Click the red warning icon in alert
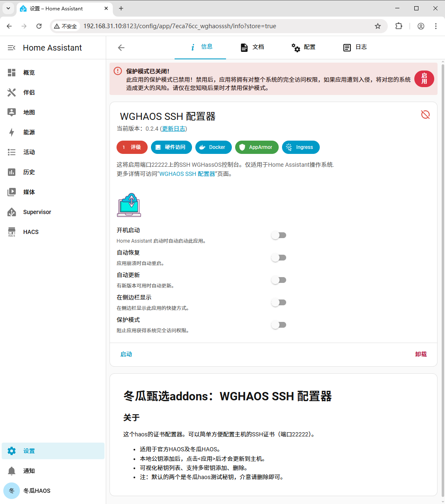Image resolution: width=445 pixels, height=504 pixels. [118, 71]
